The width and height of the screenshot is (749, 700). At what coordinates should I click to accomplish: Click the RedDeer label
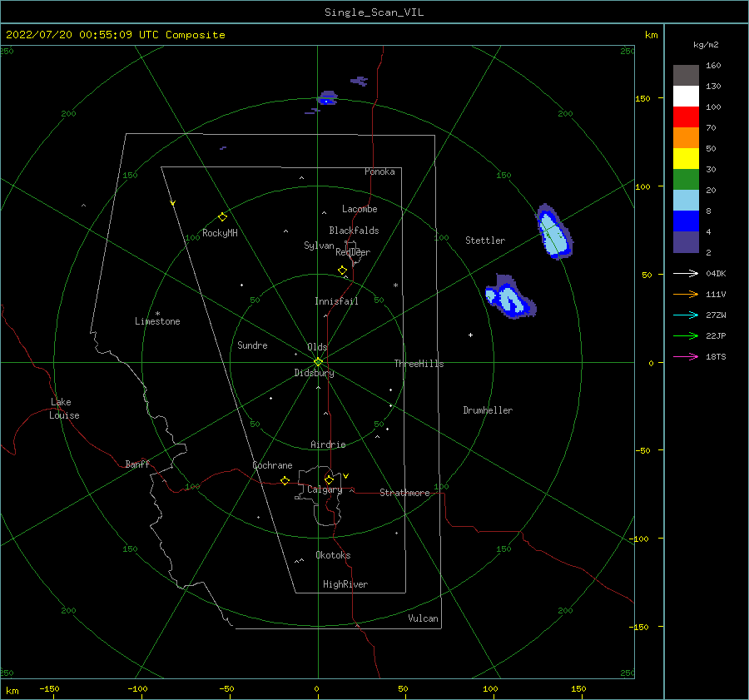tap(353, 252)
